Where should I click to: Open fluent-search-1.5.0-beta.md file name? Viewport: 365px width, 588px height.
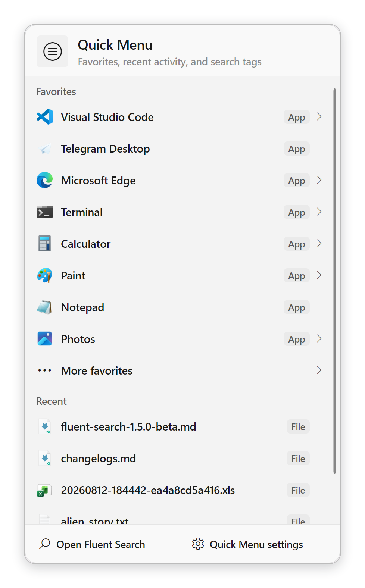tap(129, 426)
